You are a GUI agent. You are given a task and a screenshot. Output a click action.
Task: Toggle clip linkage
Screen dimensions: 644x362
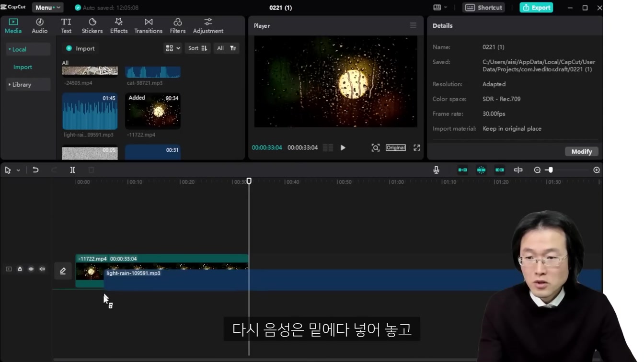[x=500, y=170]
